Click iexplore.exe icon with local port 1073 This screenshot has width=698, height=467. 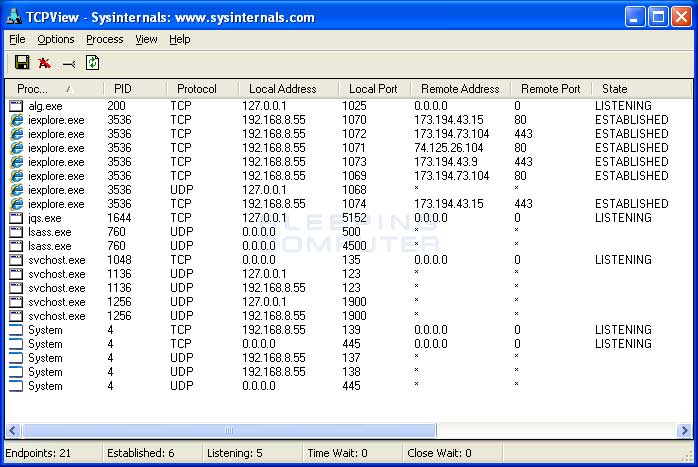pos(16,162)
